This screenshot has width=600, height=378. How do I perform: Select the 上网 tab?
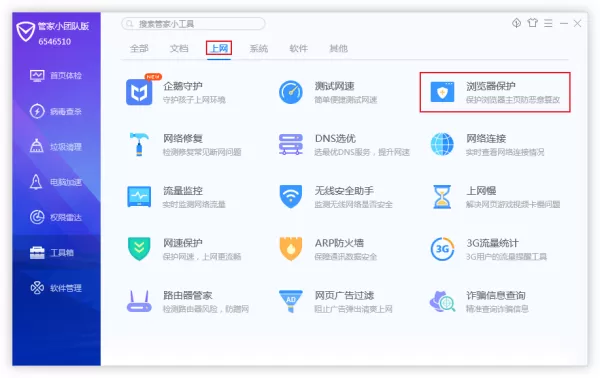[219, 48]
